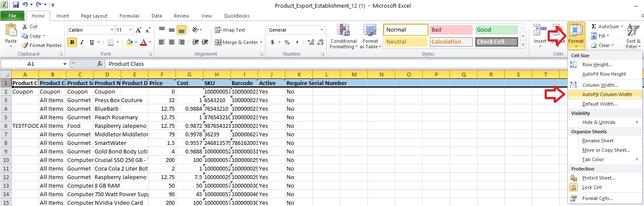Increase the cell indent
Image resolution: width=644 pixels, height=206 pixels.
tap(205, 42)
